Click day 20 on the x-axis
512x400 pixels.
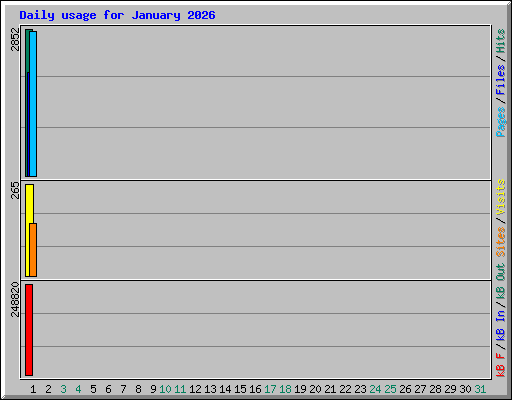coord(315,389)
